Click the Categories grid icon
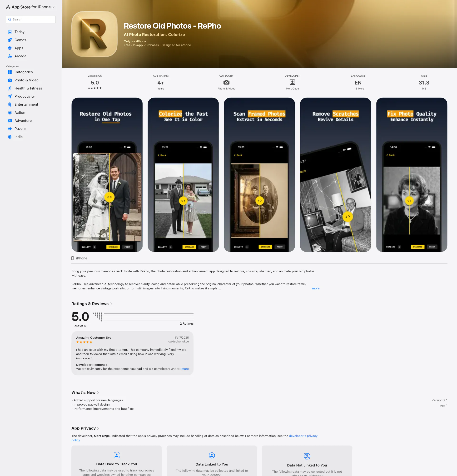The width and height of the screenshot is (457, 476). point(10,72)
